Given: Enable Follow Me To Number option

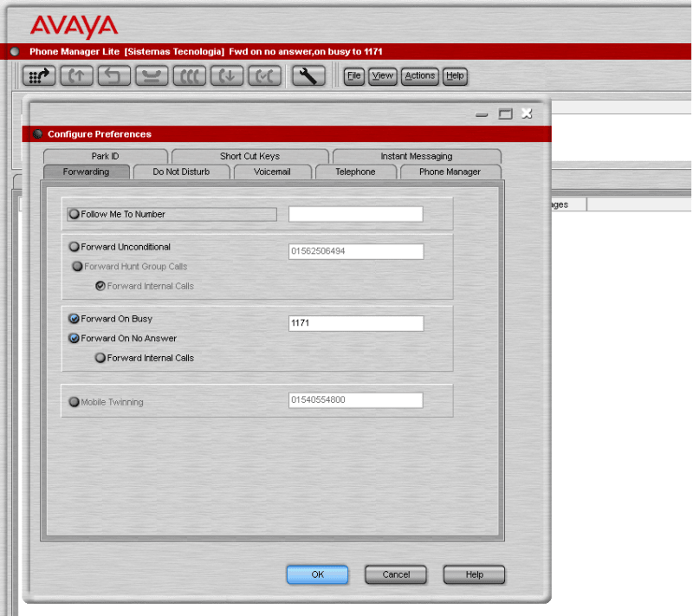Looking at the screenshot, I should 74,214.
